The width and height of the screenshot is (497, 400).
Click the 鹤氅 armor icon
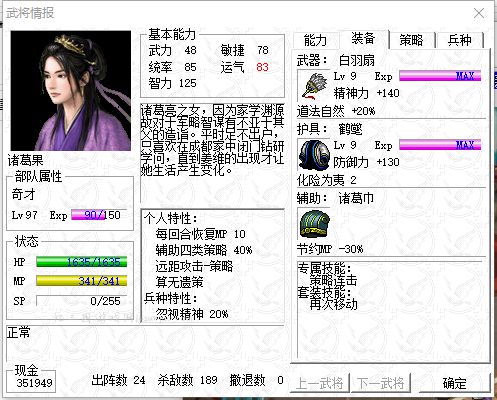point(314,155)
